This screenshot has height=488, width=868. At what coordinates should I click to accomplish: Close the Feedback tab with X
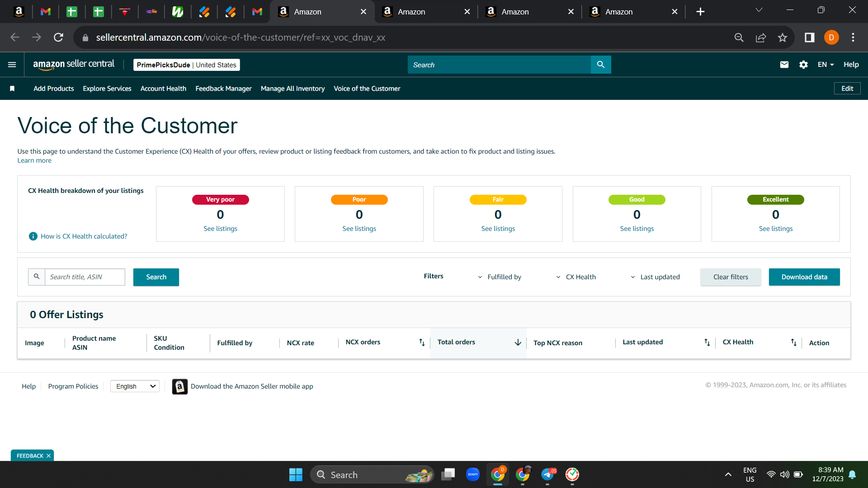point(48,456)
